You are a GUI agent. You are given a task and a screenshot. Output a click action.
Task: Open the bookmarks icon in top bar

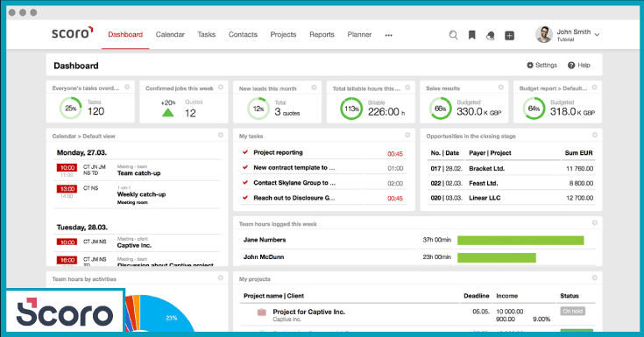tap(472, 35)
